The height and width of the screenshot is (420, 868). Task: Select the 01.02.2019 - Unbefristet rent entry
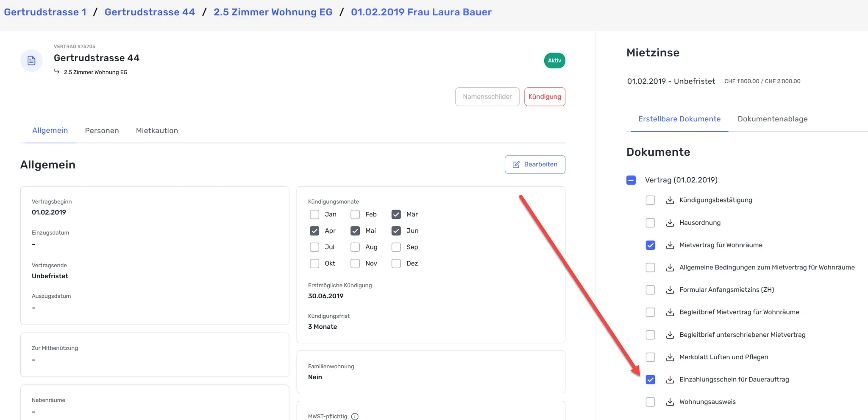[671, 81]
